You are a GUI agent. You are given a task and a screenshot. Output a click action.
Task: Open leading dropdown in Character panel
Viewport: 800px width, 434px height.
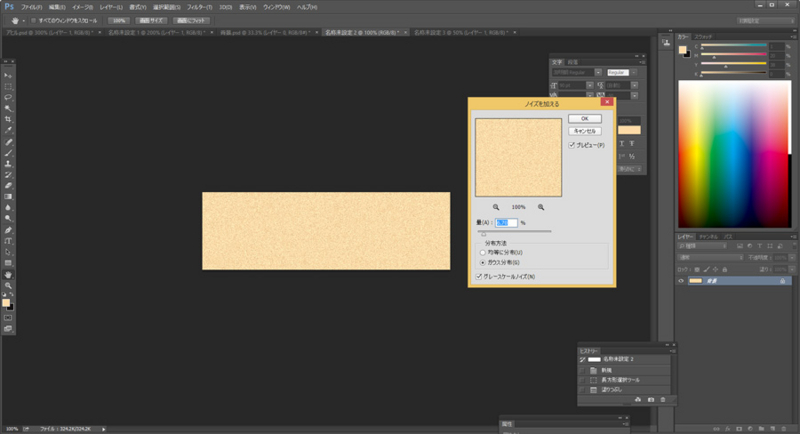[634, 85]
